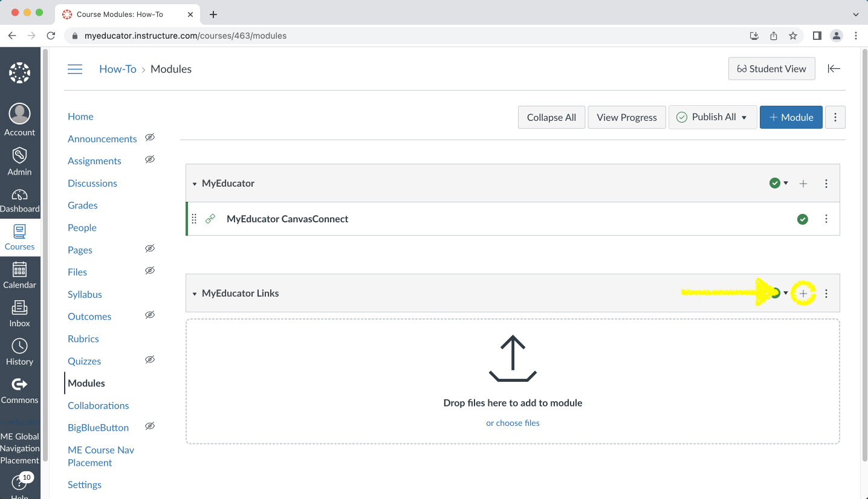
Task: Click the MyEducator module publish status icon
Action: tap(775, 183)
